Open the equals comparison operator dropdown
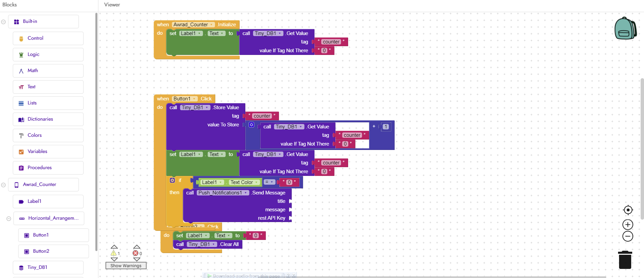The image size is (644, 278). pyautogui.click(x=269, y=182)
